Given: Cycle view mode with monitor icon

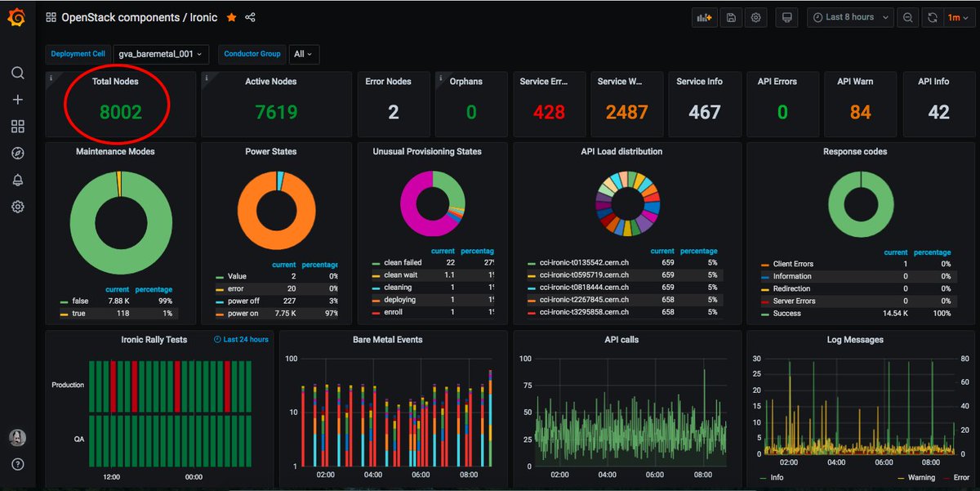Looking at the screenshot, I should [786, 17].
